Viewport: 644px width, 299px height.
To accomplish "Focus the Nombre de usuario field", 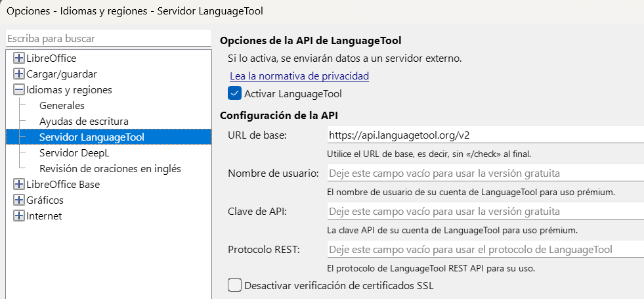I will (x=484, y=173).
